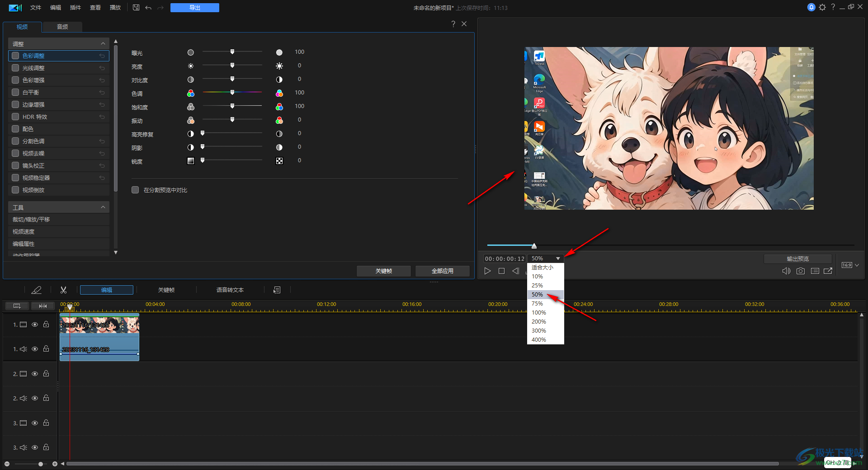Choose 25% zoom option
Screen dimensions: 868x470
[x=546, y=286]
